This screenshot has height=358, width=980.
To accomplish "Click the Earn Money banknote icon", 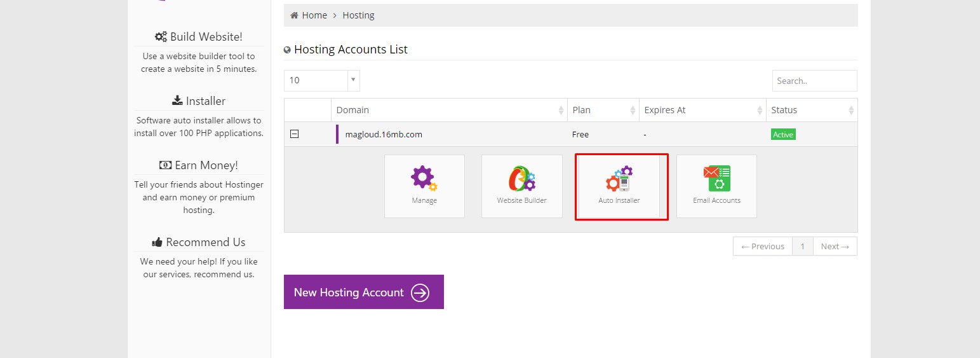I will point(165,165).
